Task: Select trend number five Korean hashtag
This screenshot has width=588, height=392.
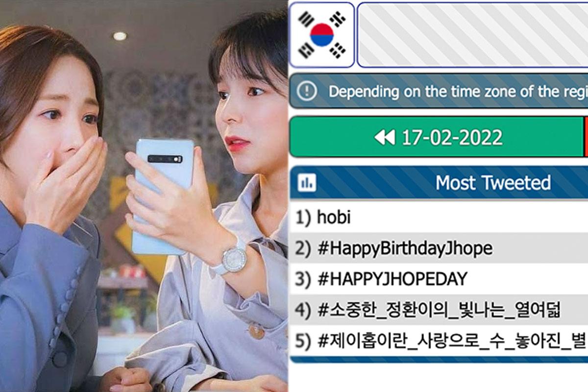Action: point(452,341)
